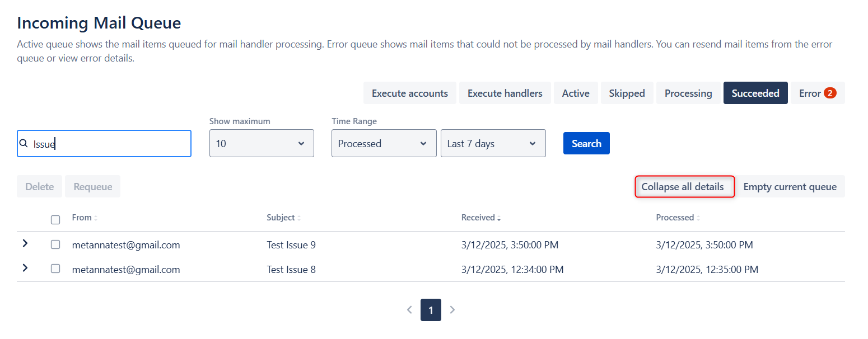
Task: Click the Error count badge
Action: pyautogui.click(x=830, y=93)
